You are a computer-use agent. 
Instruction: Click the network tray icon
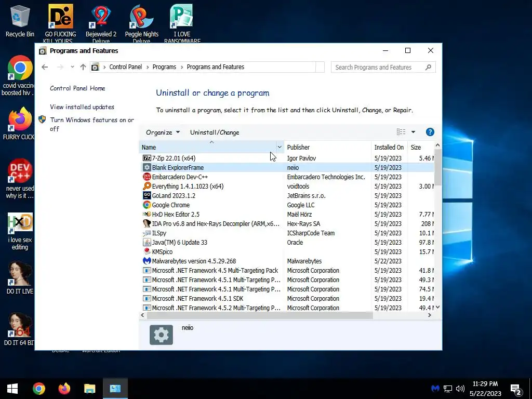(447, 389)
